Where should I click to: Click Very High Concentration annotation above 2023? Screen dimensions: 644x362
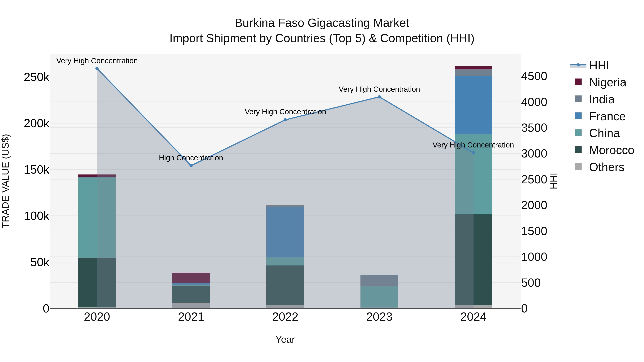click(379, 89)
